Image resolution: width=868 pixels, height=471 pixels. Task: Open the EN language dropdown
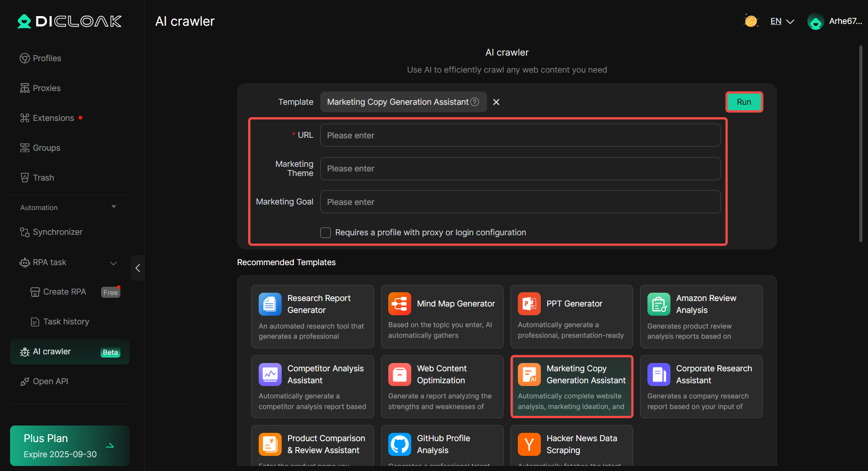tap(782, 21)
